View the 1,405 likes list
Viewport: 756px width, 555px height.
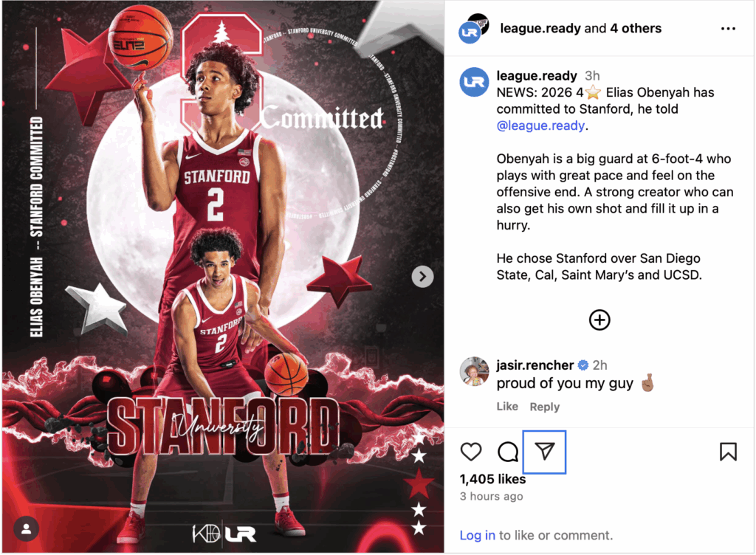click(492, 480)
